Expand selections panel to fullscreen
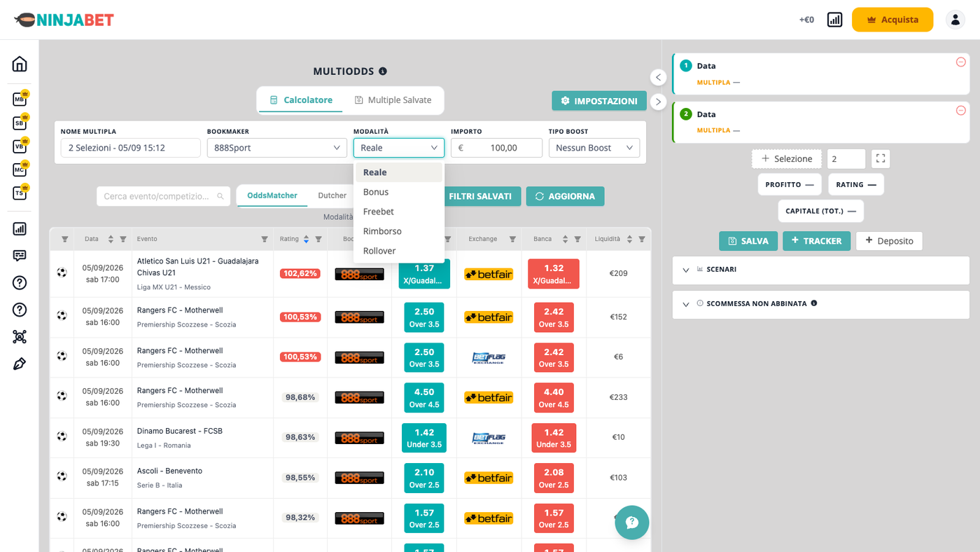Screen dimensions: 980x552 click(881, 159)
